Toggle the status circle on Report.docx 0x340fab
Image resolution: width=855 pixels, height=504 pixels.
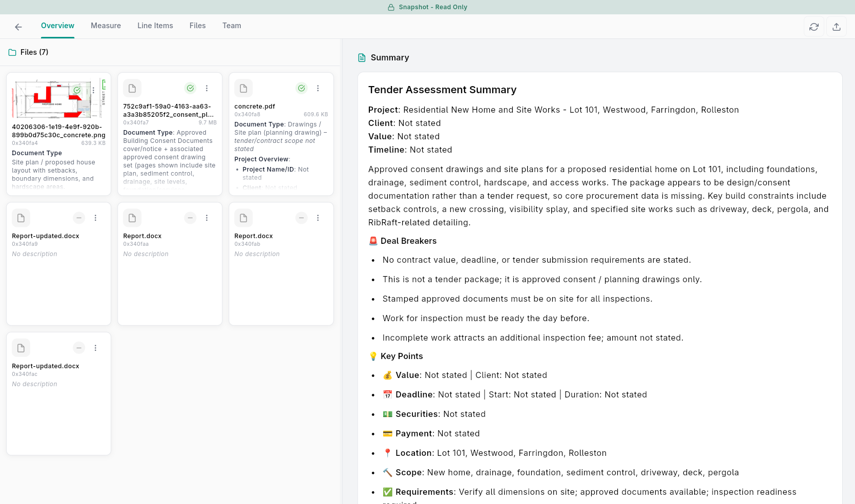(301, 218)
